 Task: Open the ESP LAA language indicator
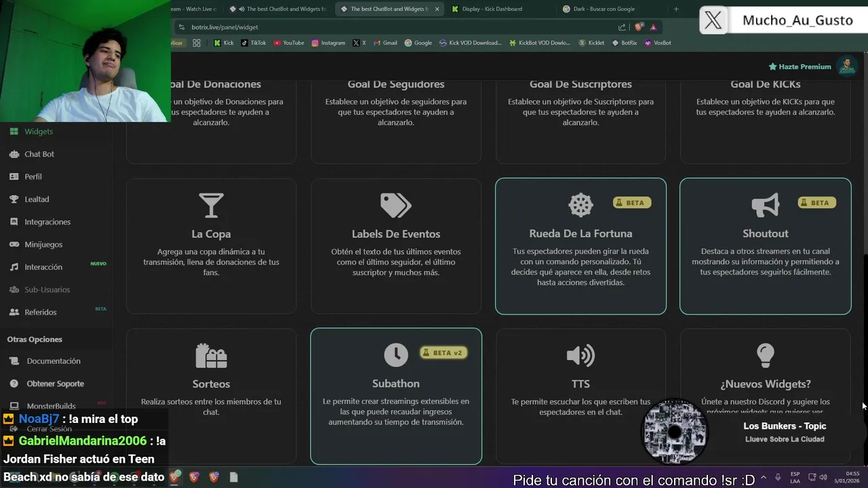click(x=795, y=477)
